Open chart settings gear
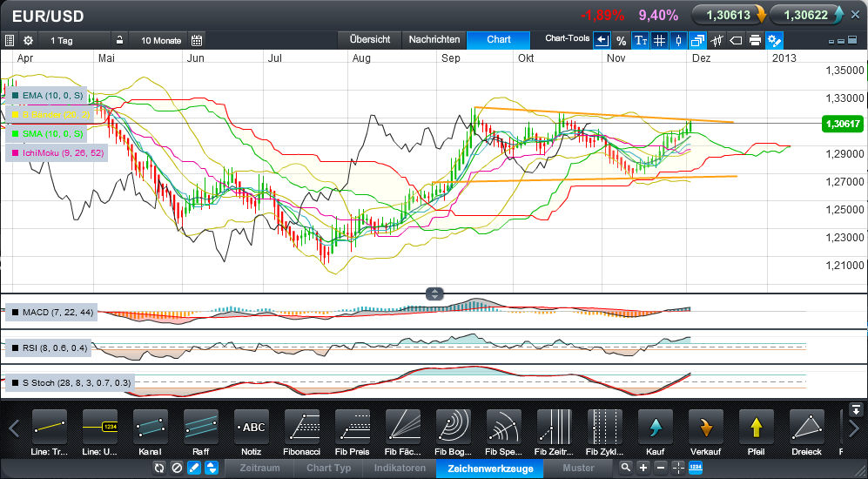The image size is (868, 479). pos(28,40)
